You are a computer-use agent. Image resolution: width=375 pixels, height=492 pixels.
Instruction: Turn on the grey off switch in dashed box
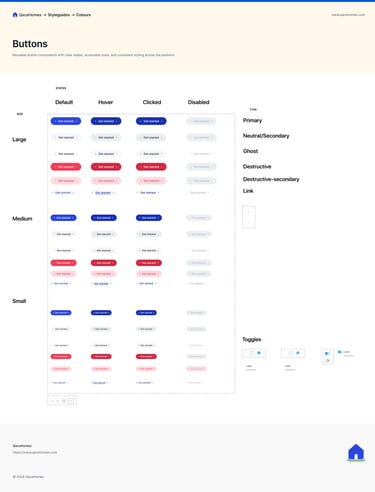327,360
